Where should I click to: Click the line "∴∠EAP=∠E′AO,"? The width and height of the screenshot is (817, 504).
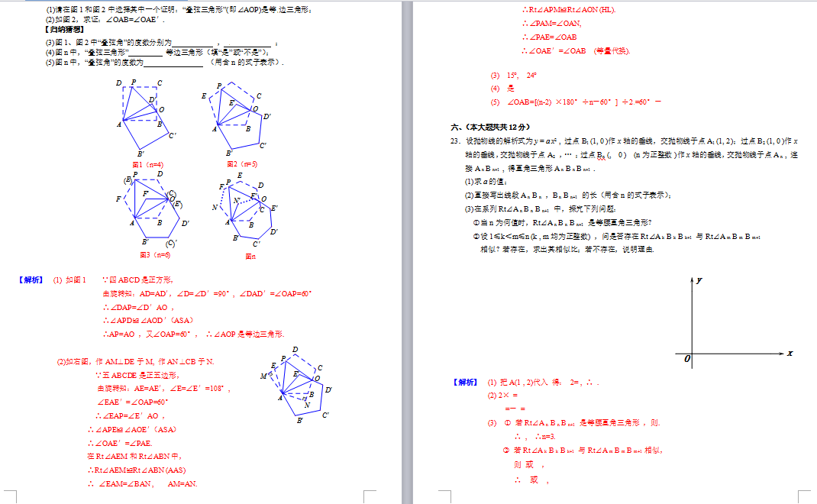[x=131, y=416]
